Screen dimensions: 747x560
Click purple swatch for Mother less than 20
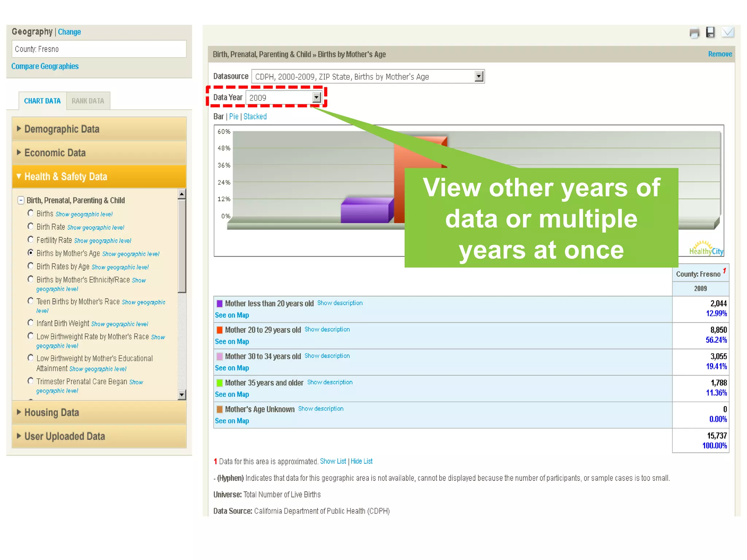[x=220, y=303]
